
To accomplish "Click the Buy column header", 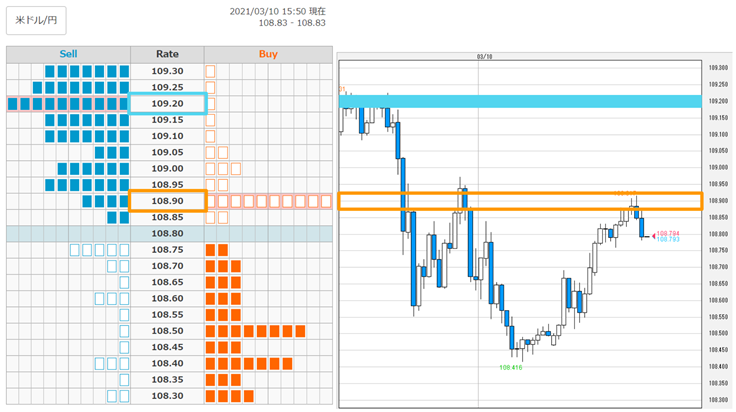I will (x=268, y=54).
